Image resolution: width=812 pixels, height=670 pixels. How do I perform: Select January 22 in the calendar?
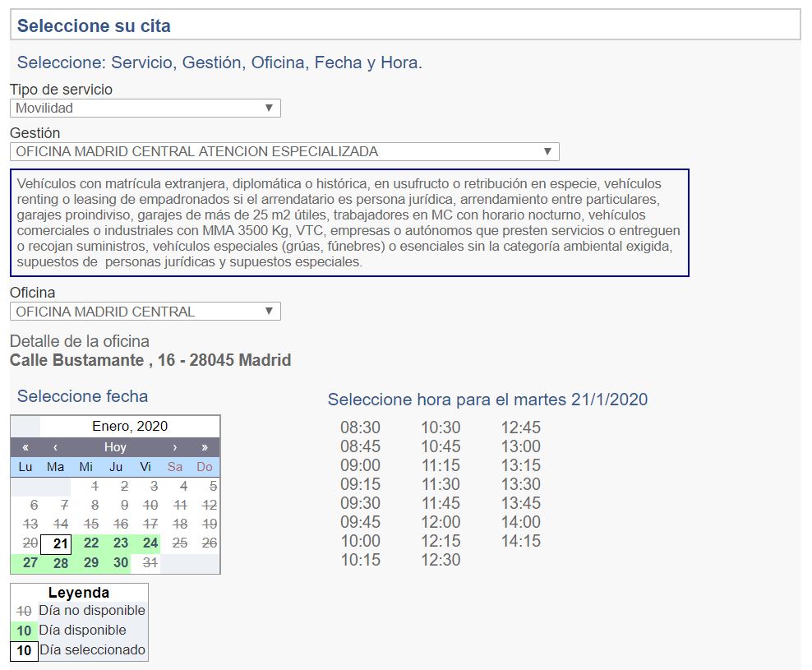(91, 543)
